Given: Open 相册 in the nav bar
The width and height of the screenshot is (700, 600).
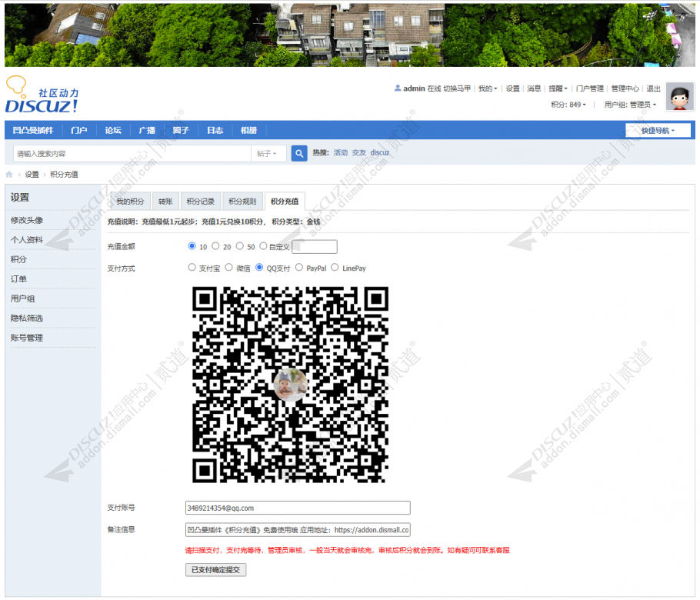Looking at the screenshot, I should (x=248, y=130).
